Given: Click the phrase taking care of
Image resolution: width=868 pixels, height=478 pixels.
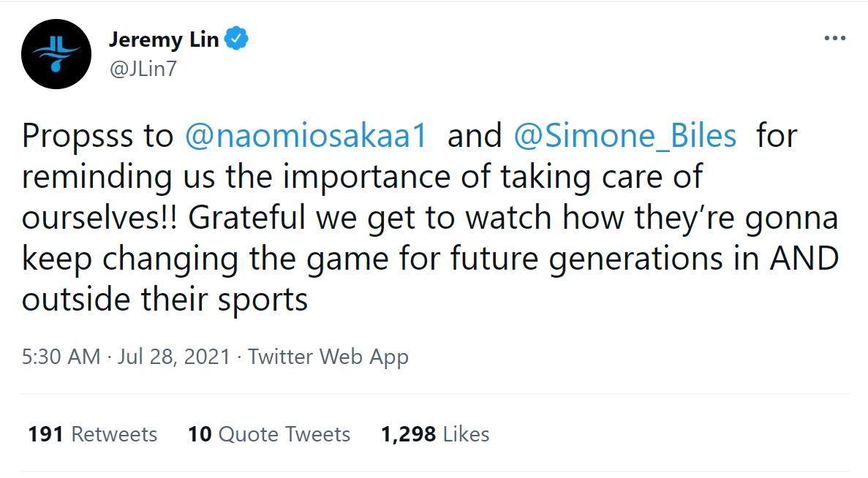Looking at the screenshot, I should click(601, 177).
